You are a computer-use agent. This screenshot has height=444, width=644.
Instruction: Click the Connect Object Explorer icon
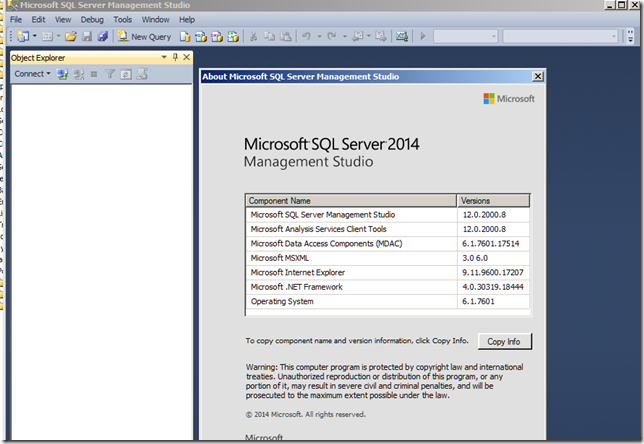click(x=61, y=74)
